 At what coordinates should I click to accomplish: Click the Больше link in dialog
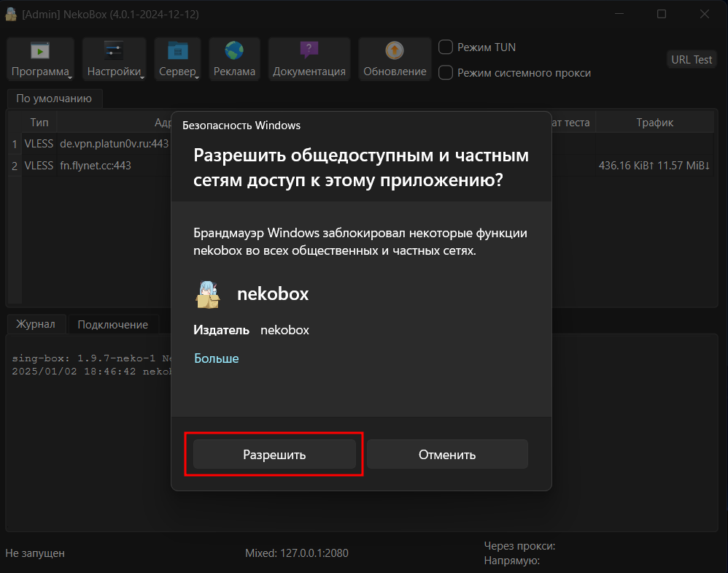point(216,358)
